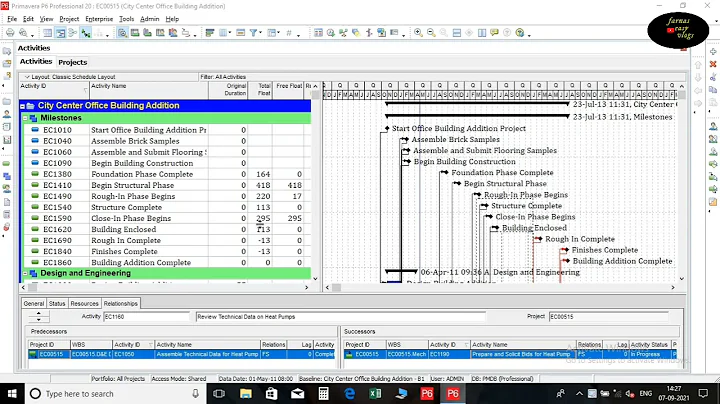Click the activity table horizontal scrollbar
The height and width of the screenshot is (404, 720).
(165, 287)
